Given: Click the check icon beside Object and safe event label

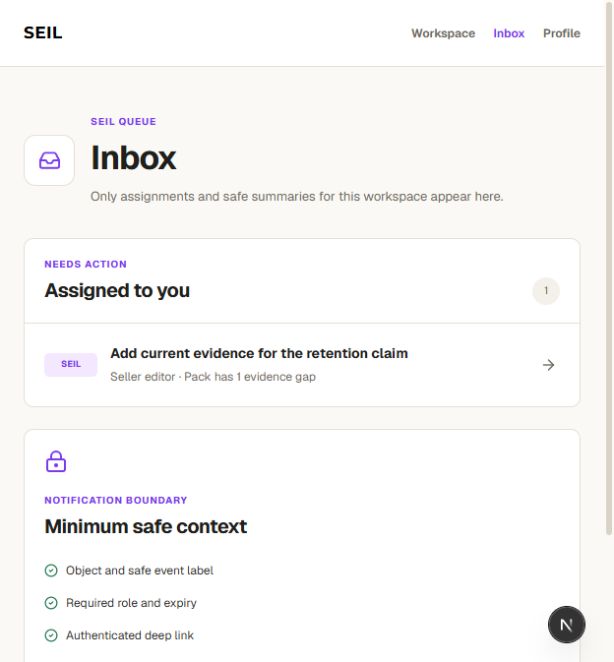Looking at the screenshot, I should point(51,570).
